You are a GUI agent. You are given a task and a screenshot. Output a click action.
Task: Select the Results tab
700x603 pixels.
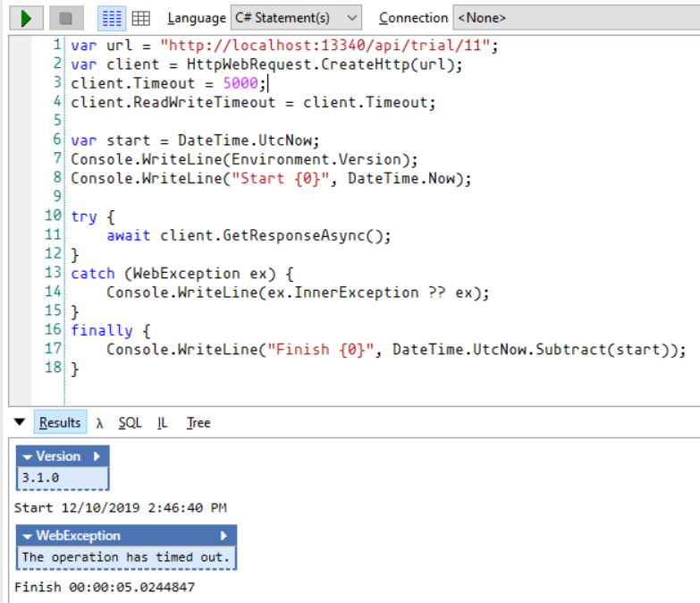point(60,422)
